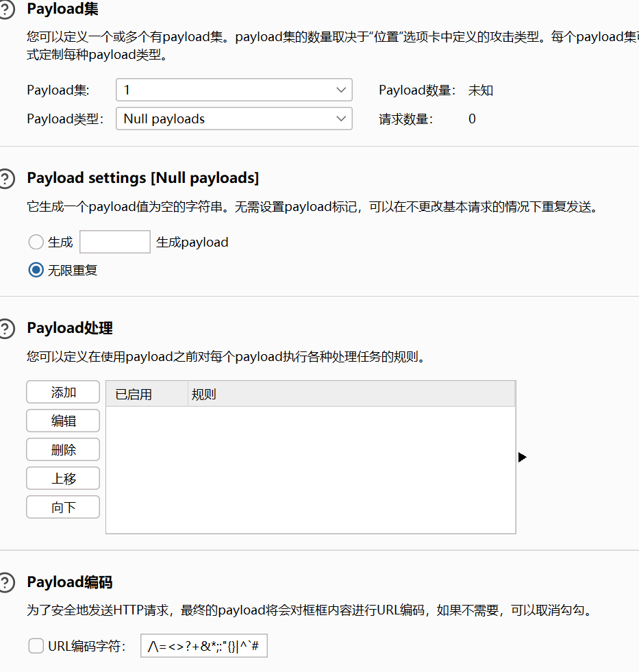The height and width of the screenshot is (672, 639).
Task: Click the help icon next to Payload处理
Action: click(x=5, y=329)
